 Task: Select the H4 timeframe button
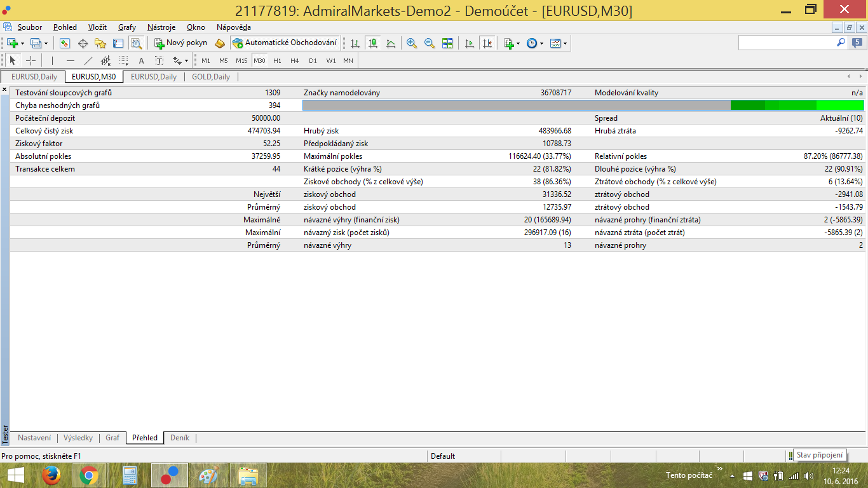[x=294, y=61]
